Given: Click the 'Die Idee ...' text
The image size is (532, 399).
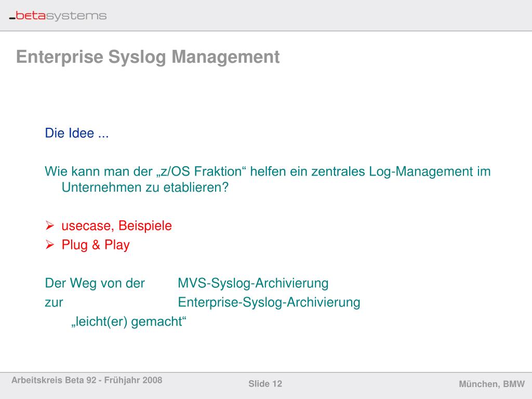Looking at the screenshot, I should [77, 133].
